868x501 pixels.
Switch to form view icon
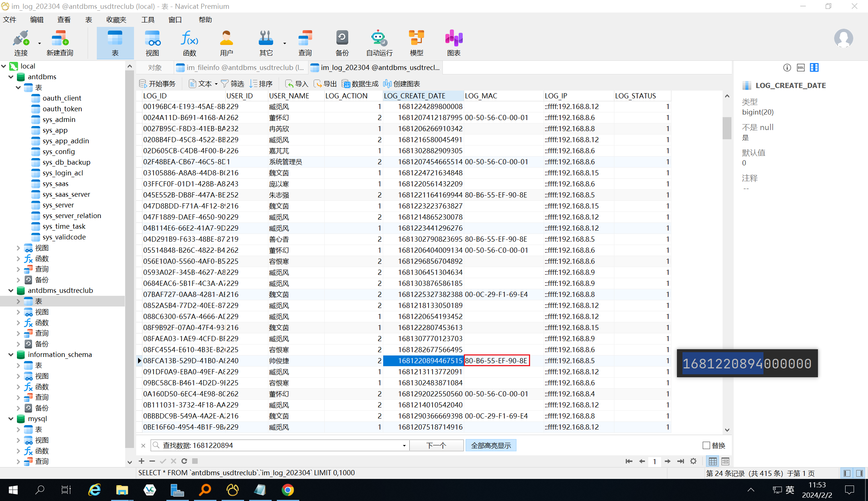coord(725,461)
